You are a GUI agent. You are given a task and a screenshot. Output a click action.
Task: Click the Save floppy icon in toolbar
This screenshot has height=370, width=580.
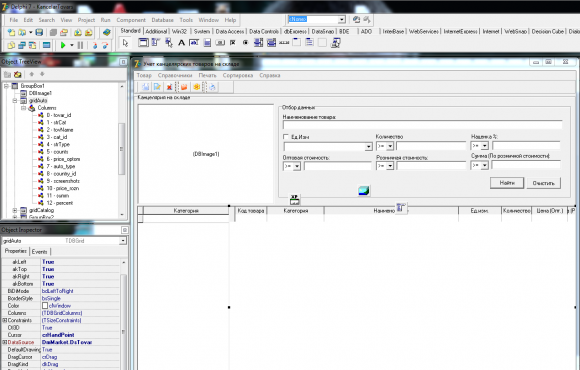(x=39, y=33)
